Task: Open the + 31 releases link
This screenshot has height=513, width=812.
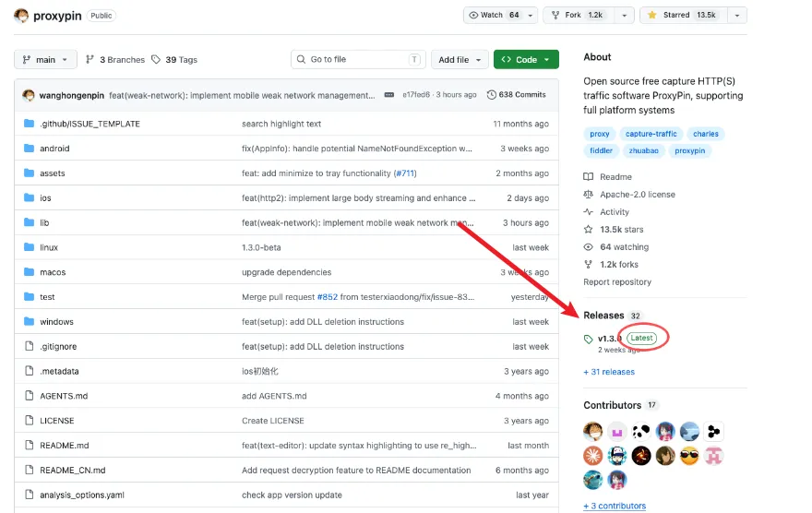Action: 609,372
